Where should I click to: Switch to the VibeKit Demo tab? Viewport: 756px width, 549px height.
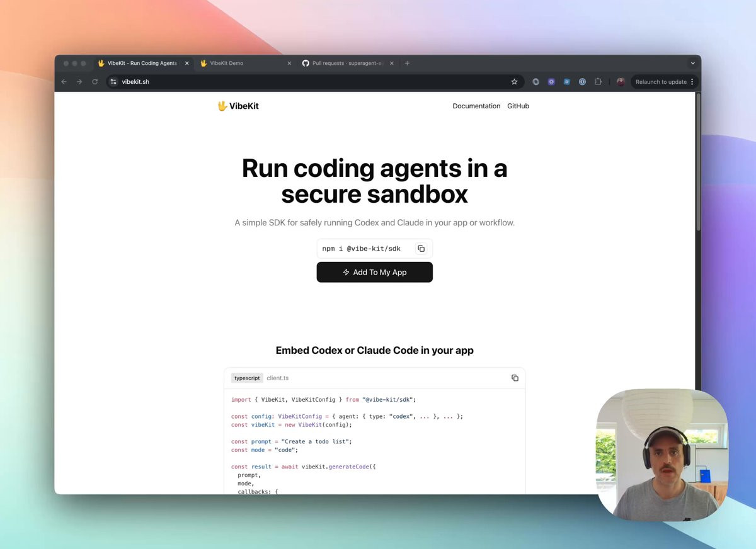pos(246,63)
